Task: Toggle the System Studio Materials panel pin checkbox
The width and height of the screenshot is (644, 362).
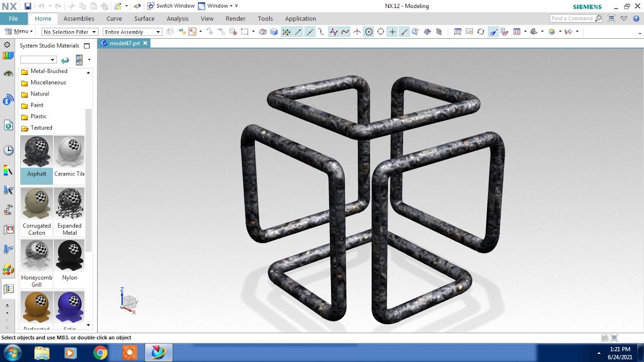Action: click(x=87, y=46)
